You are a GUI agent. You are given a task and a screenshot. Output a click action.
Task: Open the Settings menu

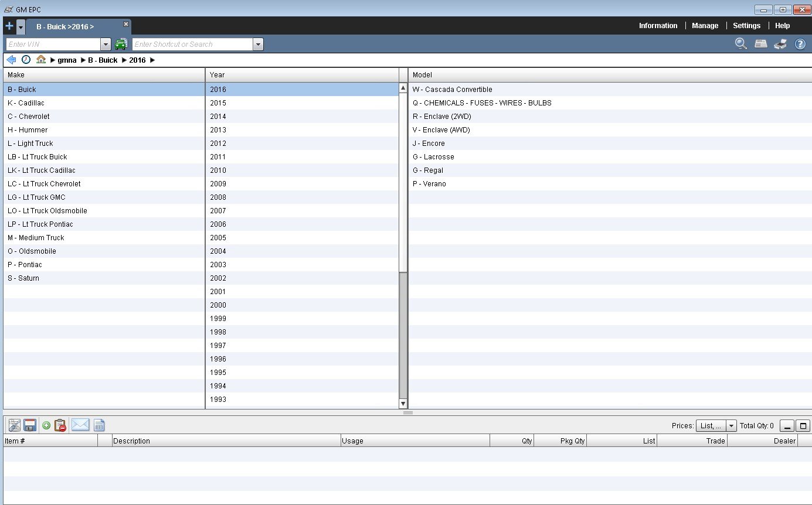click(746, 26)
